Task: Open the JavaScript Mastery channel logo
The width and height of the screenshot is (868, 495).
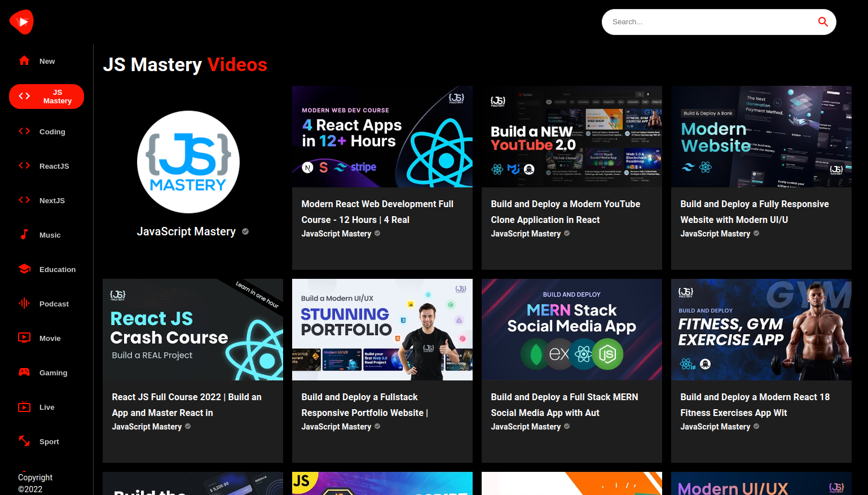Action: 188,162
